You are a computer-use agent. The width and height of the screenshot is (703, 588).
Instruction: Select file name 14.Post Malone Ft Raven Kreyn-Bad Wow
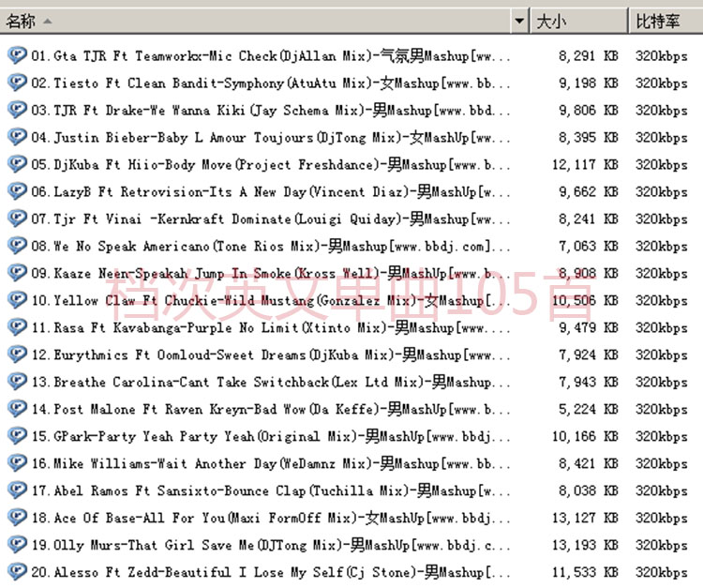[270, 409]
